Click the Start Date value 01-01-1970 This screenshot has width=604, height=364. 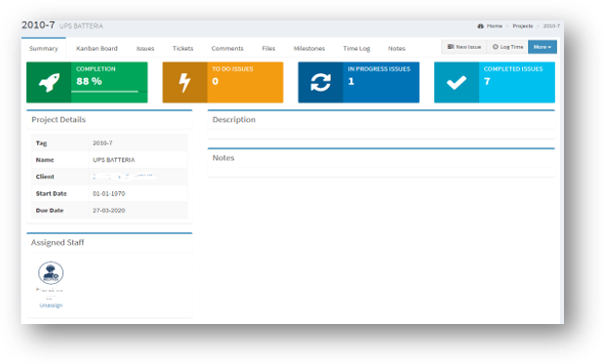tap(108, 194)
